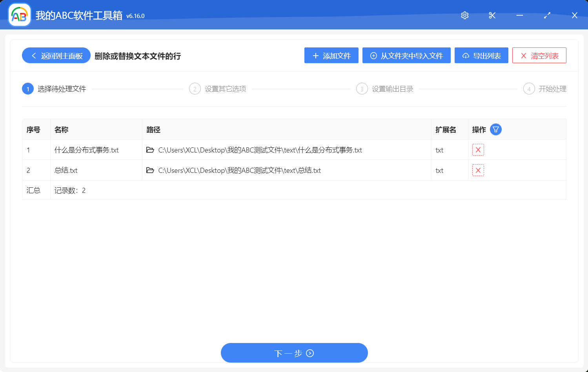The width and height of the screenshot is (588, 372).
Task: Delete 总结.txt via the red X icon
Action: click(478, 170)
